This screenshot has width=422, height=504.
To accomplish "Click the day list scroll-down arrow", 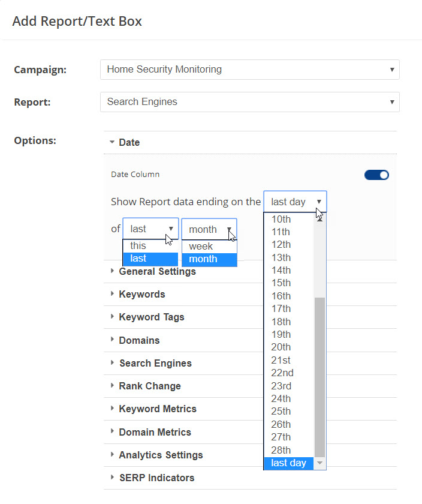I will pos(319,463).
